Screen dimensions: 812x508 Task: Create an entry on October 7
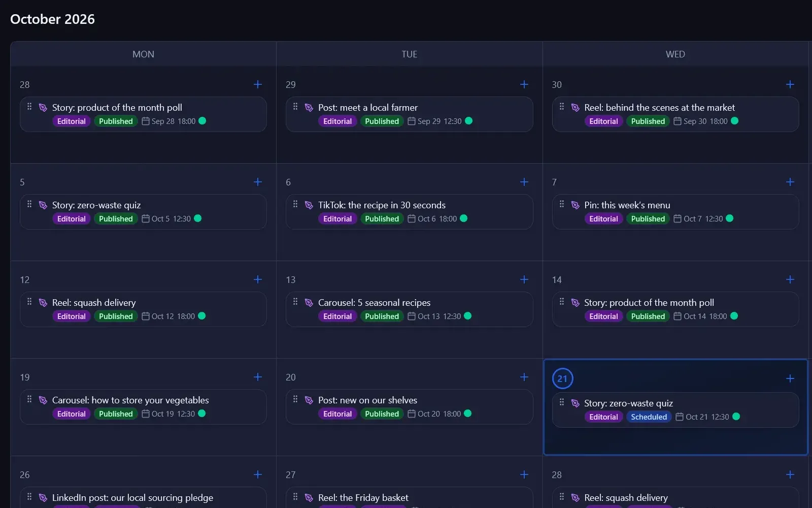(790, 182)
